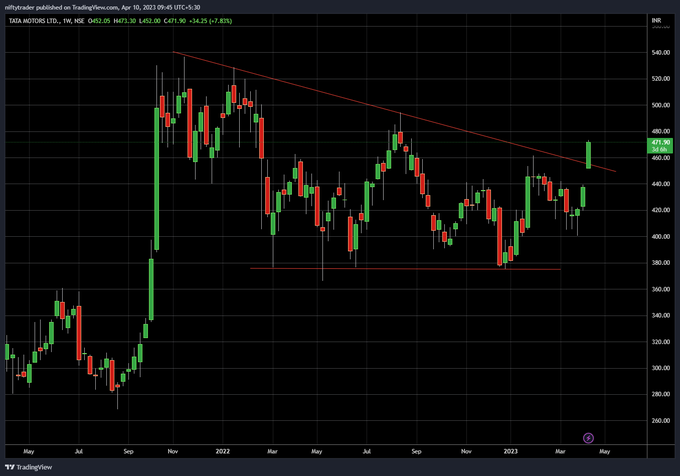Click the 500.00 price axis label

click(661, 105)
